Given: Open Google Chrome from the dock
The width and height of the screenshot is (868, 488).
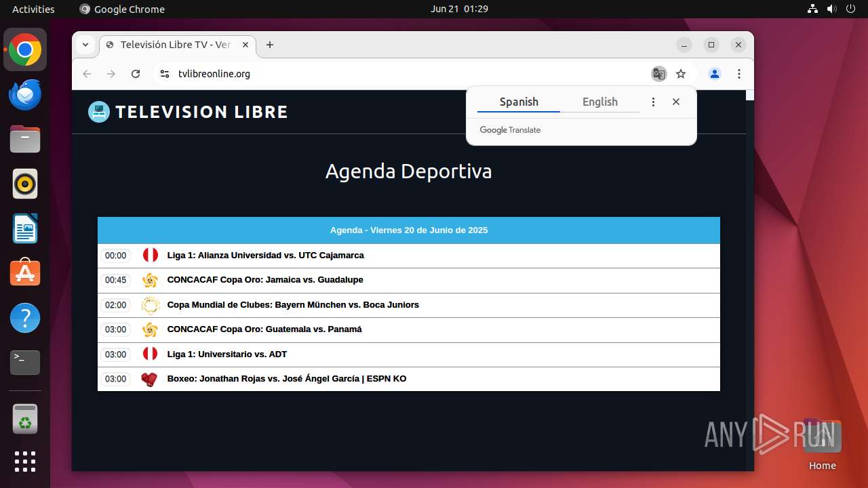Looking at the screenshot, I should [25, 50].
